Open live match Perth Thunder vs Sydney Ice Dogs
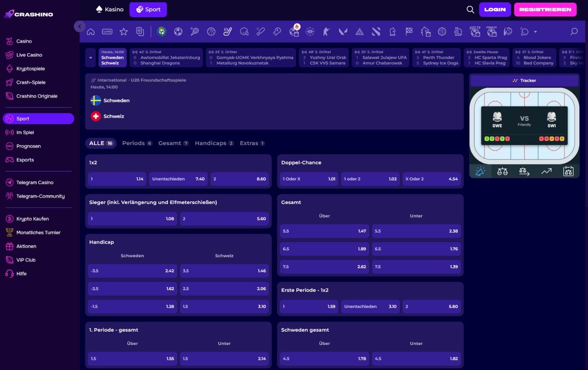 437,58
